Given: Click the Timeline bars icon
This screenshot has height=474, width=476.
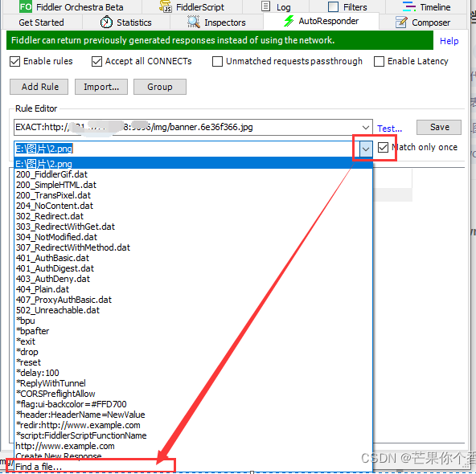Looking at the screenshot, I should point(409,6).
